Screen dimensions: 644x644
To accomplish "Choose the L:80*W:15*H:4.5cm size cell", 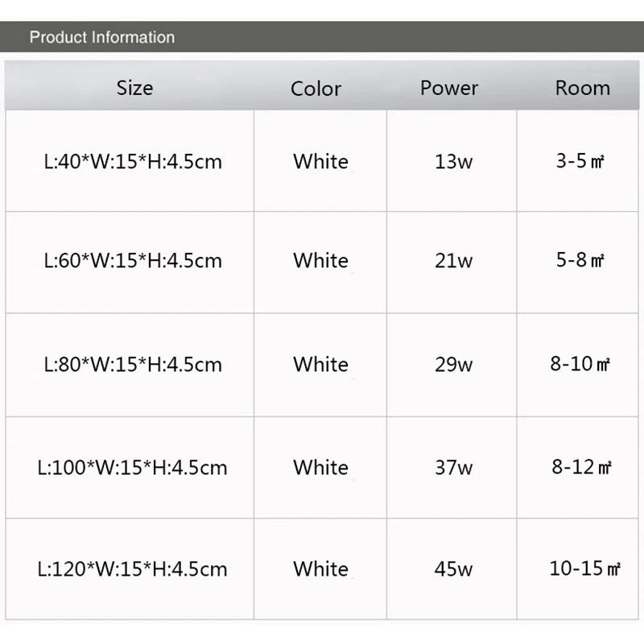I will pos(133,364).
